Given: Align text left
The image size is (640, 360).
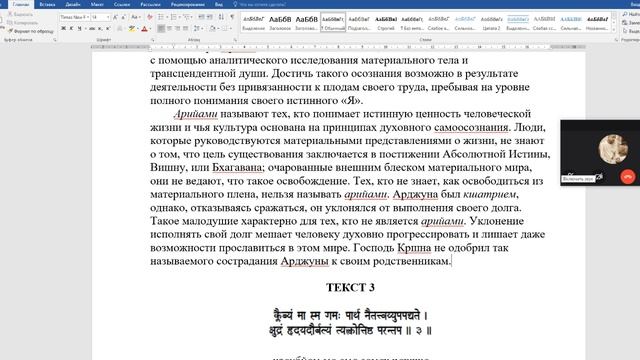Looking at the screenshot, I should click(x=161, y=29).
